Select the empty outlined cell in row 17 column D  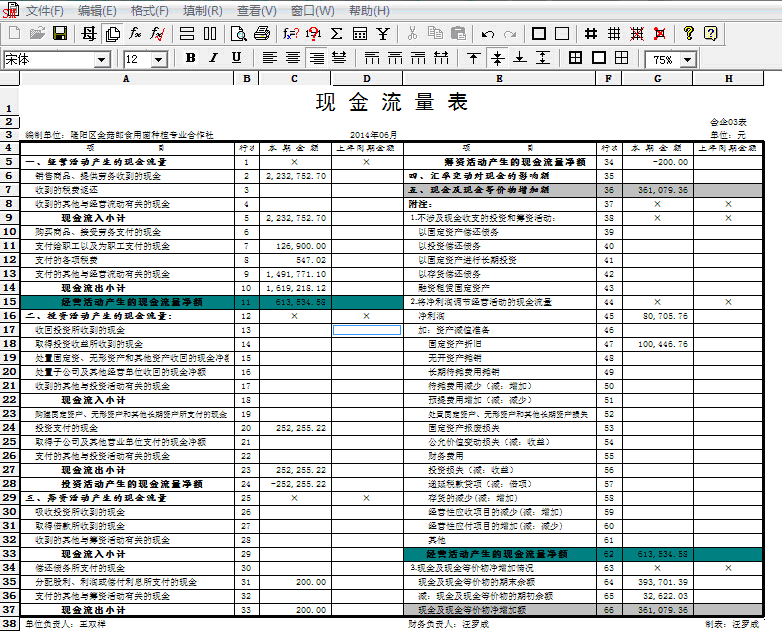[366, 329]
